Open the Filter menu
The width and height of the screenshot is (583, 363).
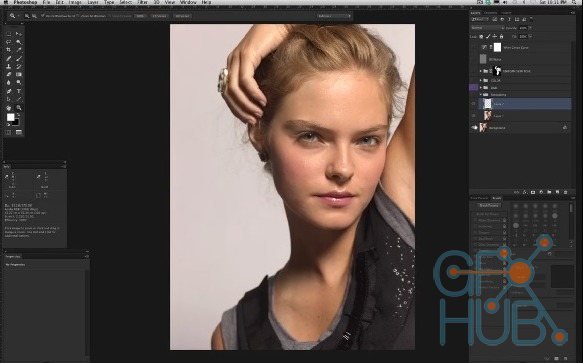click(x=142, y=2)
